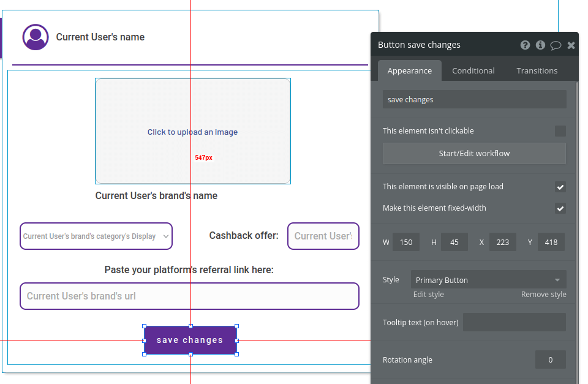588x384 pixels.
Task: Open help for the save changes button
Action: (525, 45)
